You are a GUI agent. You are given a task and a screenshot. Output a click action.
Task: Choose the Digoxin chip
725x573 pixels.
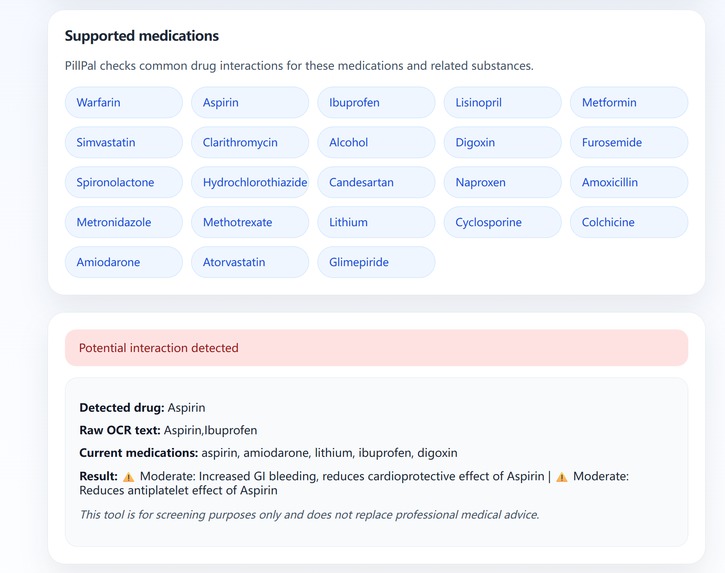(x=503, y=142)
